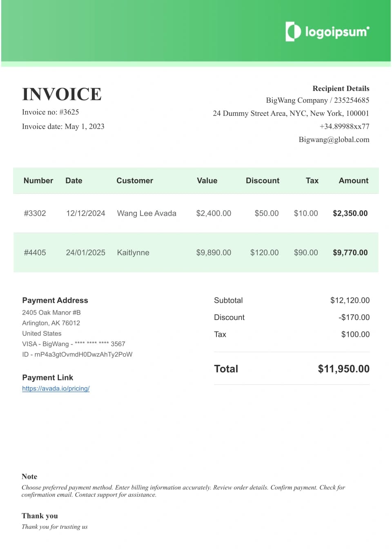Select the Amount column header

pos(353,180)
